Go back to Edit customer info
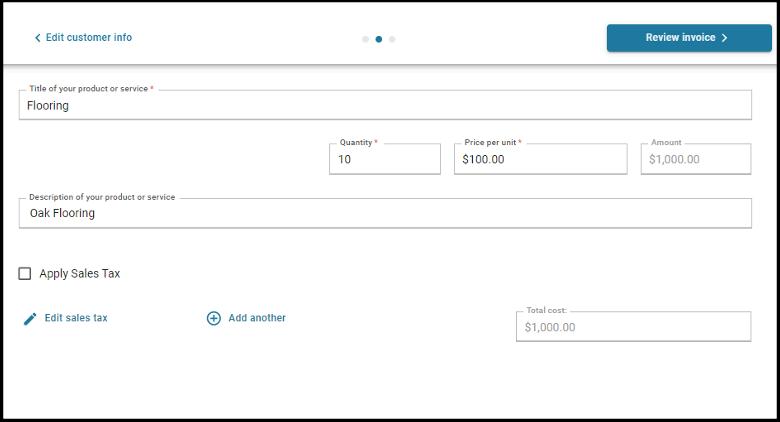780x422 pixels. tap(88, 38)
